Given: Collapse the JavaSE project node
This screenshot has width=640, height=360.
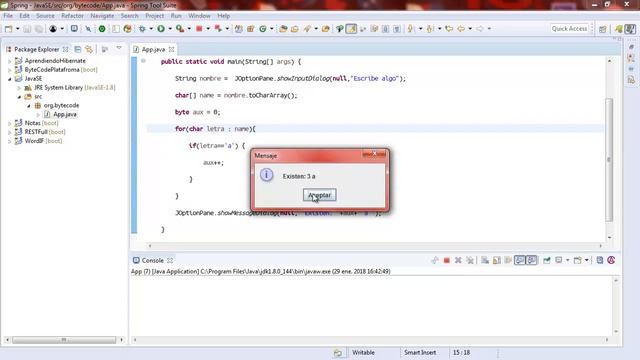Looking at the screenshot, I should tap(9, 79).
